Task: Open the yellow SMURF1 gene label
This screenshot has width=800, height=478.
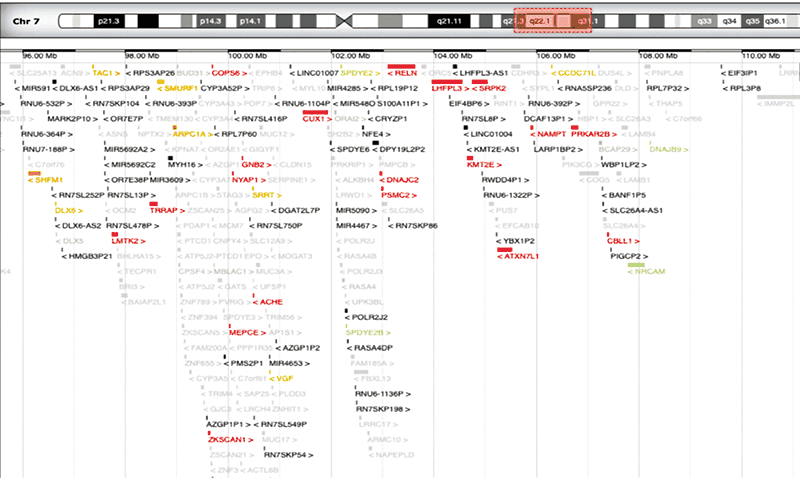Action: (x=175, y=88)
